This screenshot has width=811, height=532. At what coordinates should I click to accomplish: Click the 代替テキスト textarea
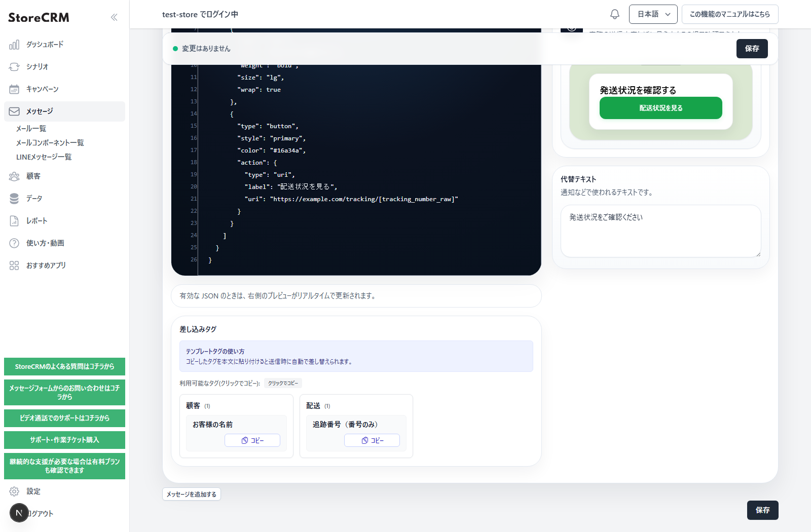[661, 231]
